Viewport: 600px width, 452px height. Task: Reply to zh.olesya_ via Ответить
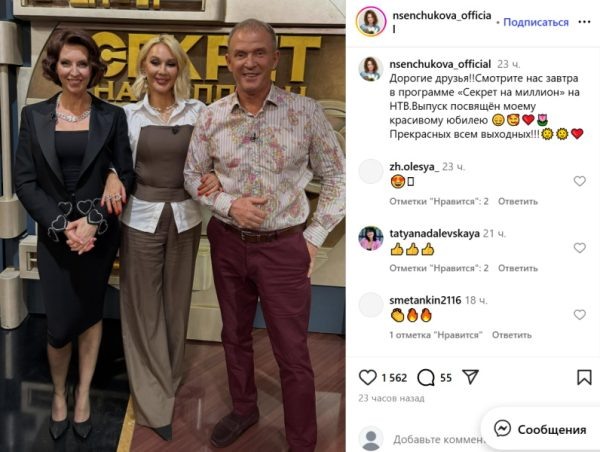pyautogui.click(x=518, y=201)
